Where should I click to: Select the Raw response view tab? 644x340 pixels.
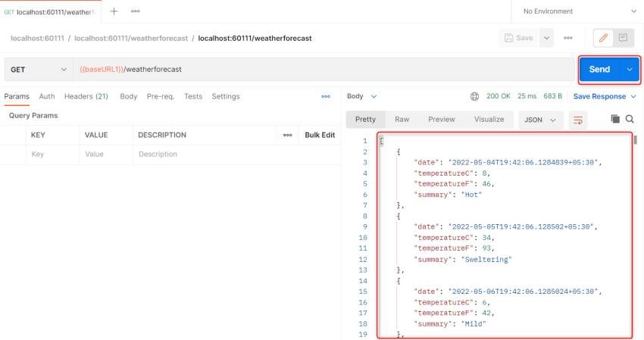pos(402,120)
